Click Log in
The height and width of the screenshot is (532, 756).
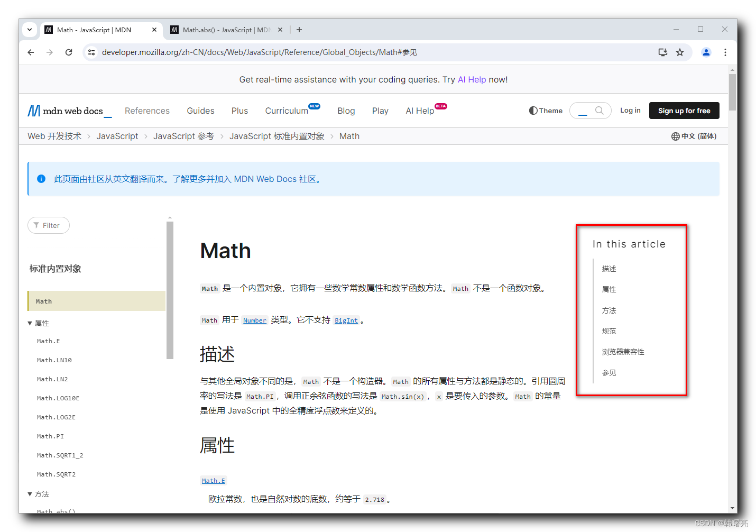pyautogui.click(x=630, y=111)
